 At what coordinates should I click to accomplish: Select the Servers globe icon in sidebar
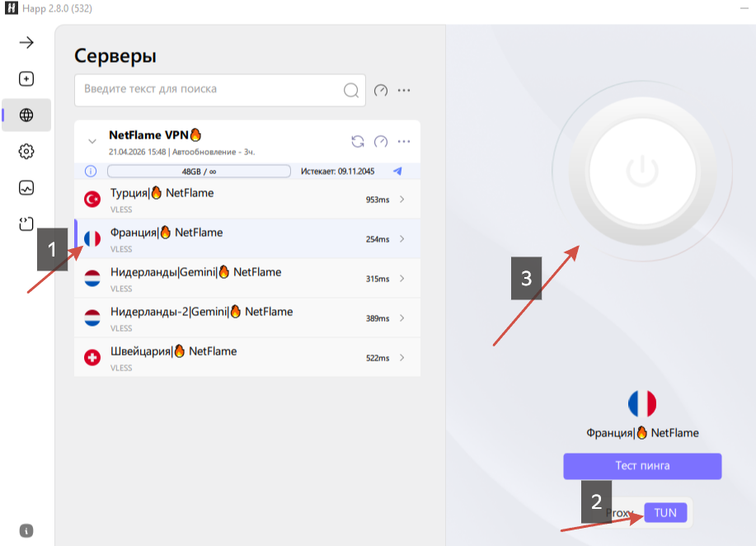26,115
